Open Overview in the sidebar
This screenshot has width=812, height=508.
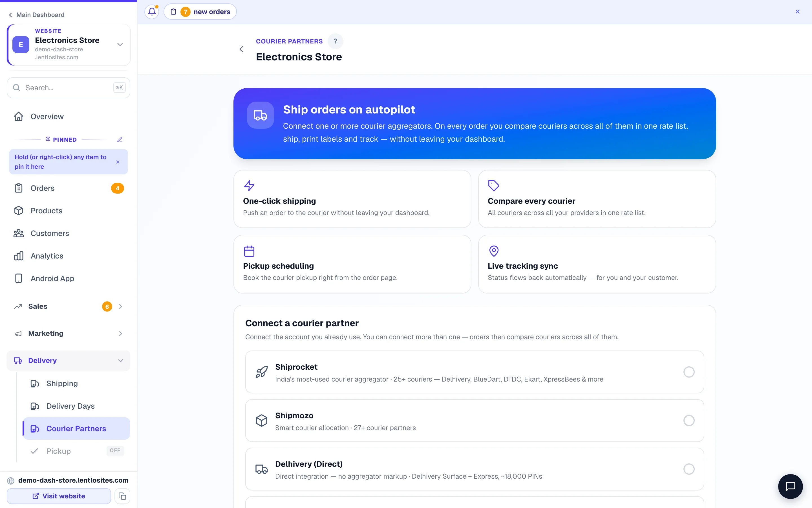[x=69, y=117]
